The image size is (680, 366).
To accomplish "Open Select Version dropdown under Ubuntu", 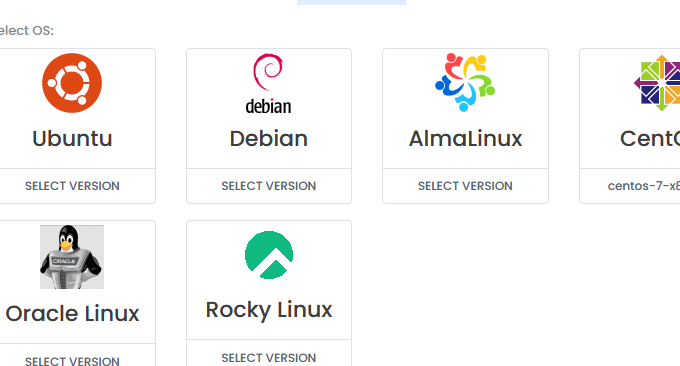I will click(x=72, y=186).
